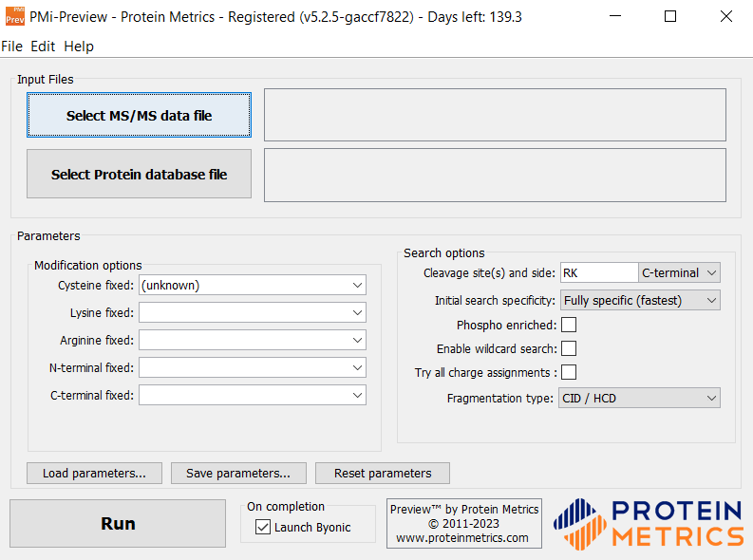Open the Help menu
The width and height of the screenshot is (753, 560).
click(79, 47)
